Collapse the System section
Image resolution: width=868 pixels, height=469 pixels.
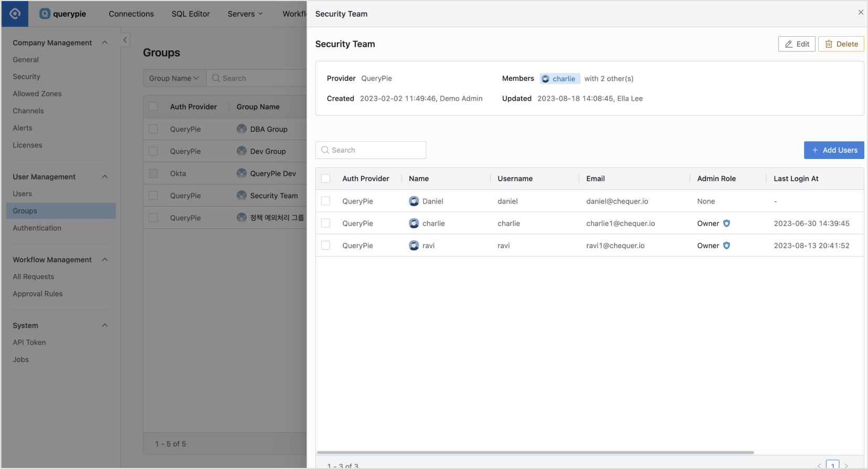pyautogui.click(x=105, y=325)
